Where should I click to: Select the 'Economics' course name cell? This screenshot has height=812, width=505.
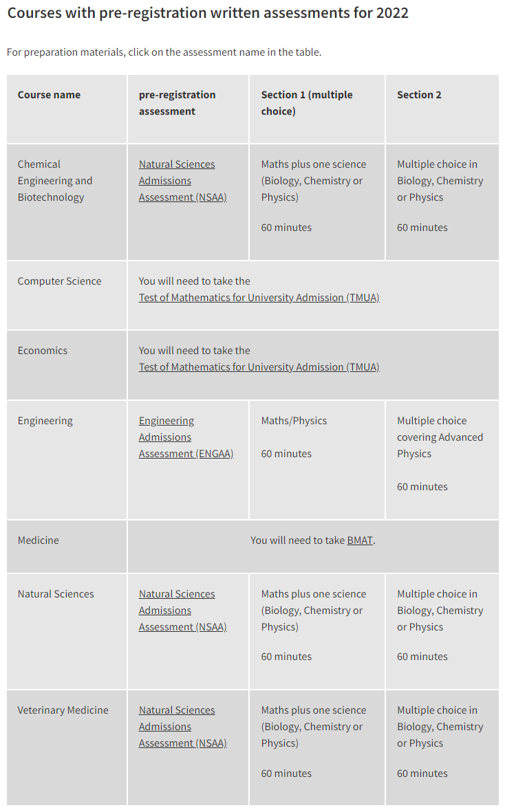point(67,365)
